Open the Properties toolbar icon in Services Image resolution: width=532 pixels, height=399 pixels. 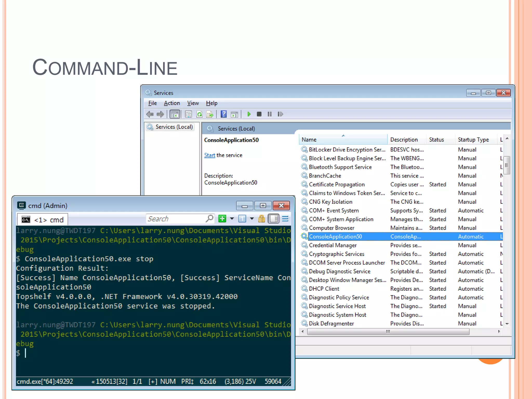coord(188,114)
